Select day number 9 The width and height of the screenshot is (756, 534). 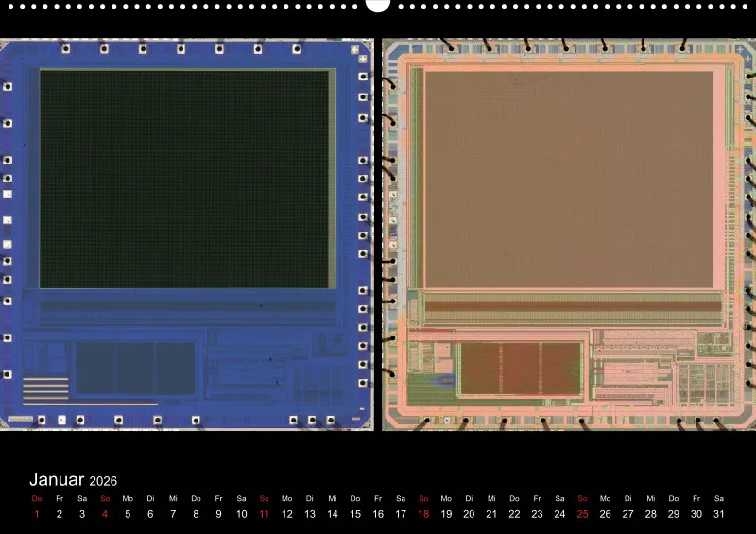click(218, 514)
